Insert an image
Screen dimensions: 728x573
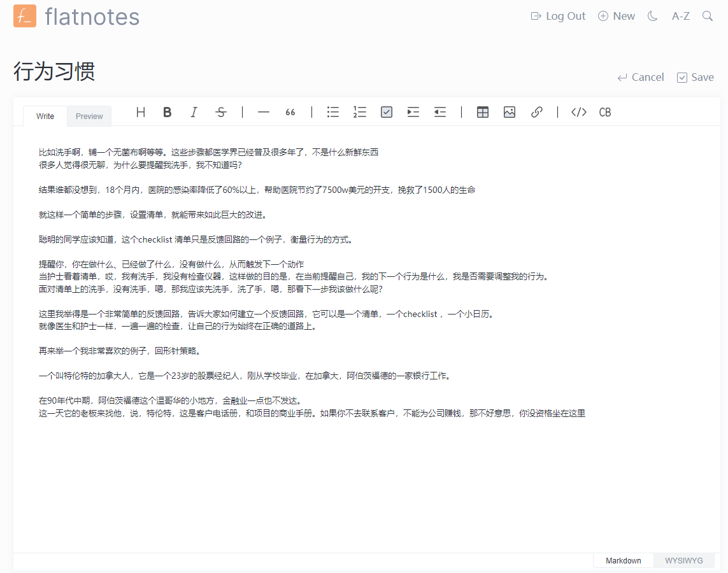pyautogui.click(x=509, y=112)
